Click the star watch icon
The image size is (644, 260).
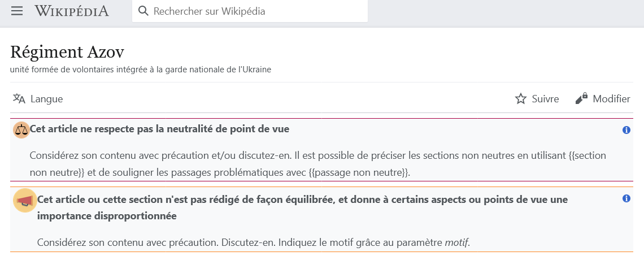(521, 99)
